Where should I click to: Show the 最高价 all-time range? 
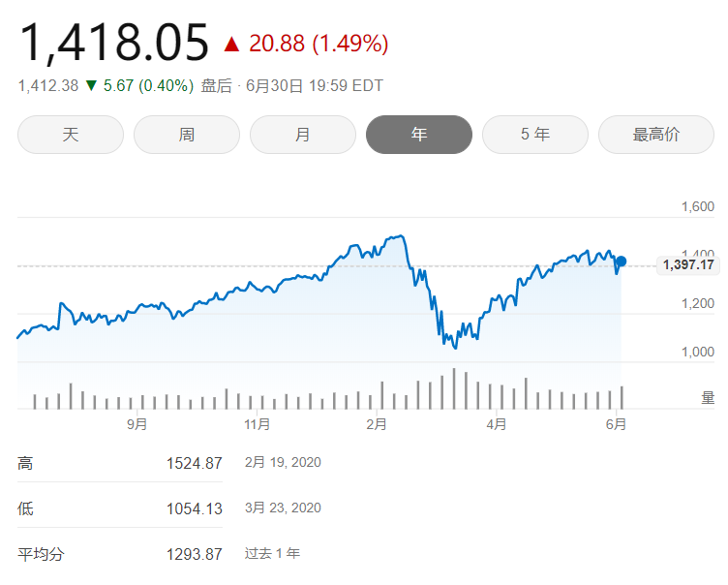pyautogui.click(x=656, y=135)
